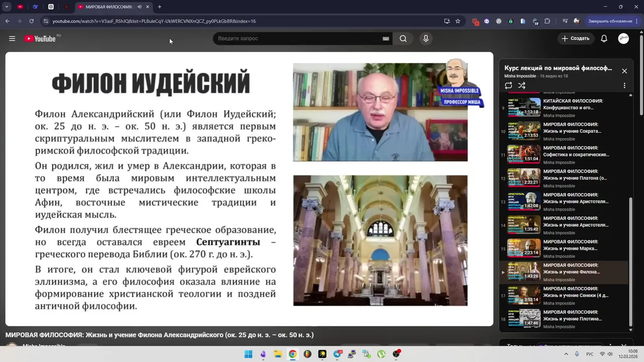Open media controls icon in the toolbar

(x=566, y=21)
